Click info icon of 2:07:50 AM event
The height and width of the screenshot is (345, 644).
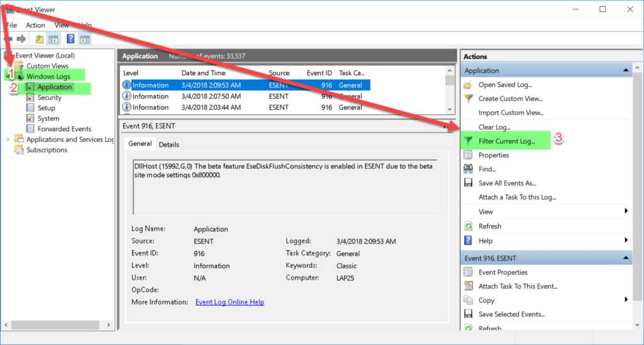pos(127,96)
